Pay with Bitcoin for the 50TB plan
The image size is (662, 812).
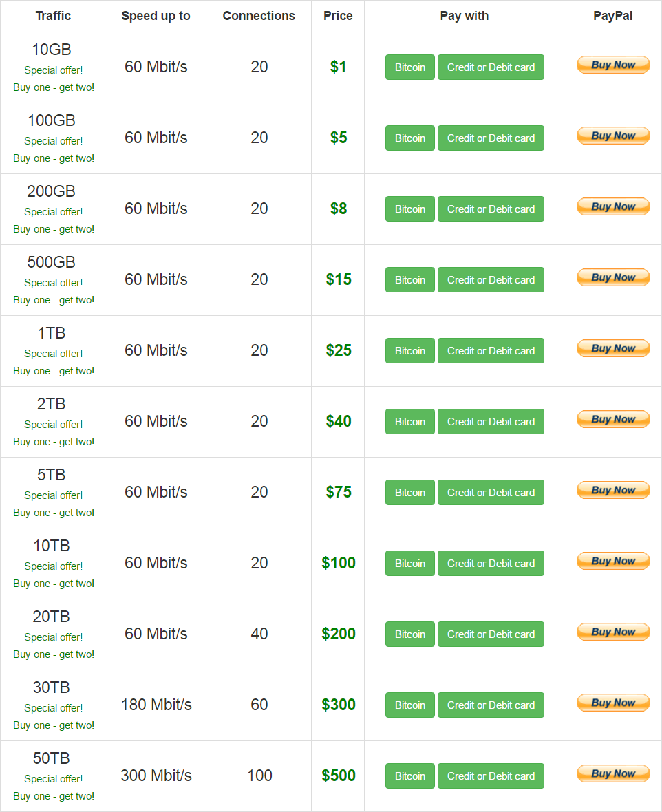coord(410,776)
